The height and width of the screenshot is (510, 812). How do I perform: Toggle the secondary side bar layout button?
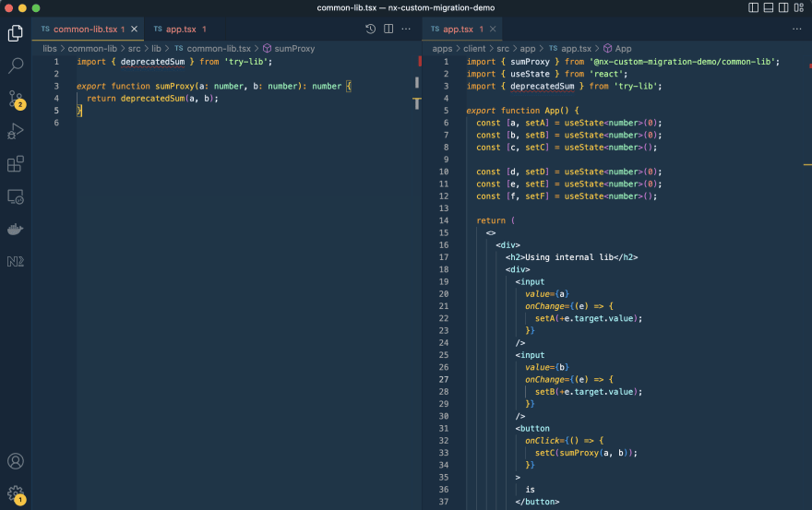[x=784, y=7]
